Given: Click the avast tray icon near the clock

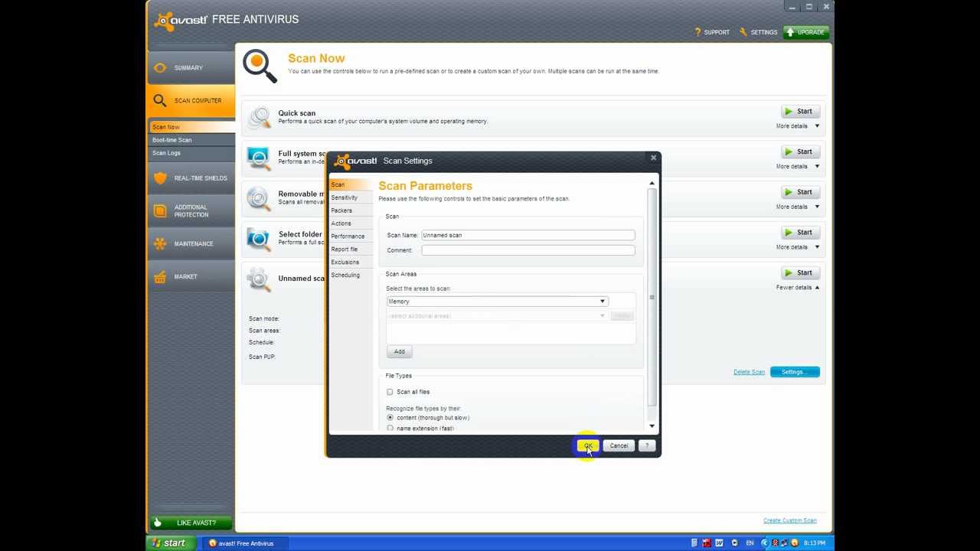Looking at the screenshot, I should pos(794,543).
